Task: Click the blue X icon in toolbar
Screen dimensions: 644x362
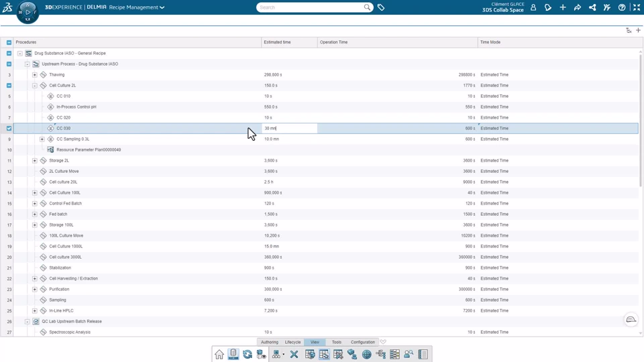Action: pyautogui.click(x=294, y=354)
